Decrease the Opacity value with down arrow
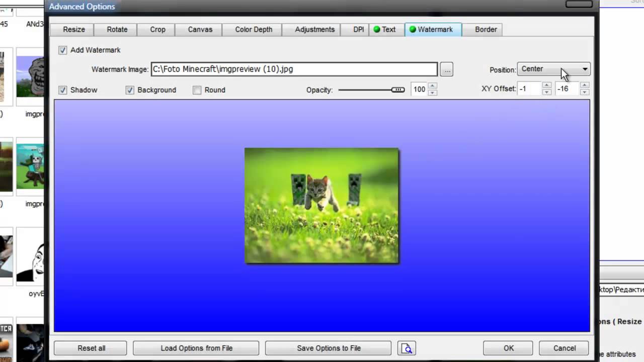644x362 pixels. [432, 93]
